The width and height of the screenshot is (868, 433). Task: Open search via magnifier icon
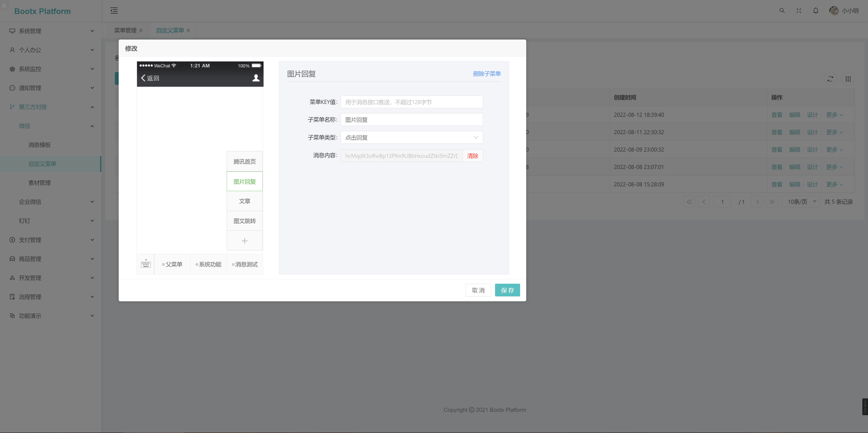[782, 11]
